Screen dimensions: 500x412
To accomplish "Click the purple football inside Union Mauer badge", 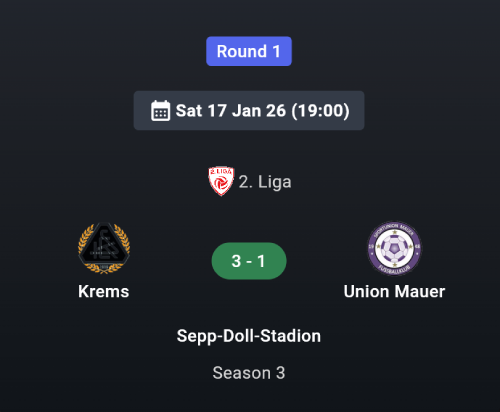I will 394,249.
